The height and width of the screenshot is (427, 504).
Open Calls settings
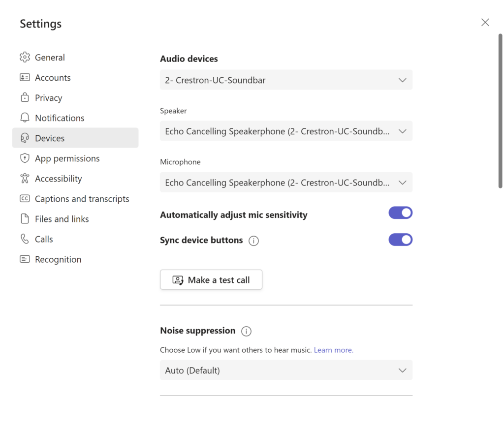point(75,239)
